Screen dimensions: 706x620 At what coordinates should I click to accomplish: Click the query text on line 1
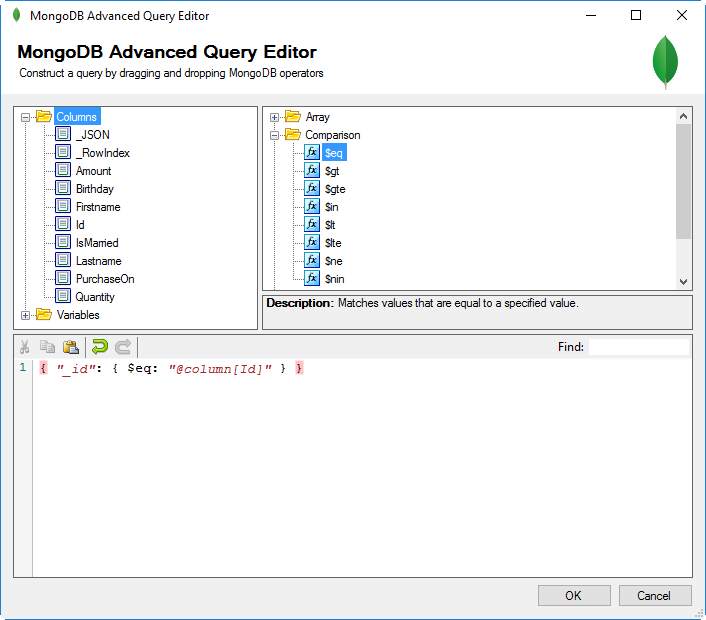(172, 369)
